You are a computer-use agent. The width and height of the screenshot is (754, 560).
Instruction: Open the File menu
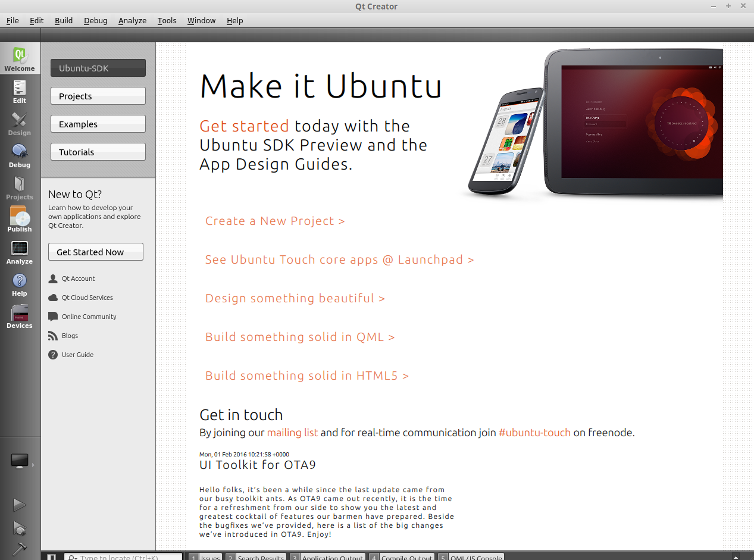[x=12, y=20]
